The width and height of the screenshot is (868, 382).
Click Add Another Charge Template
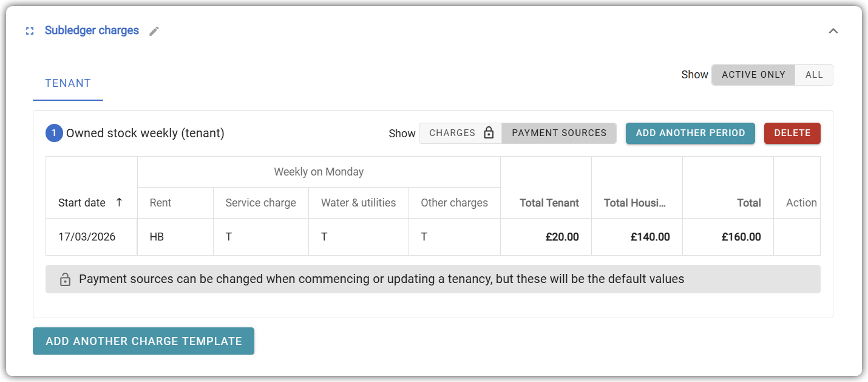(x=143, y=341)
